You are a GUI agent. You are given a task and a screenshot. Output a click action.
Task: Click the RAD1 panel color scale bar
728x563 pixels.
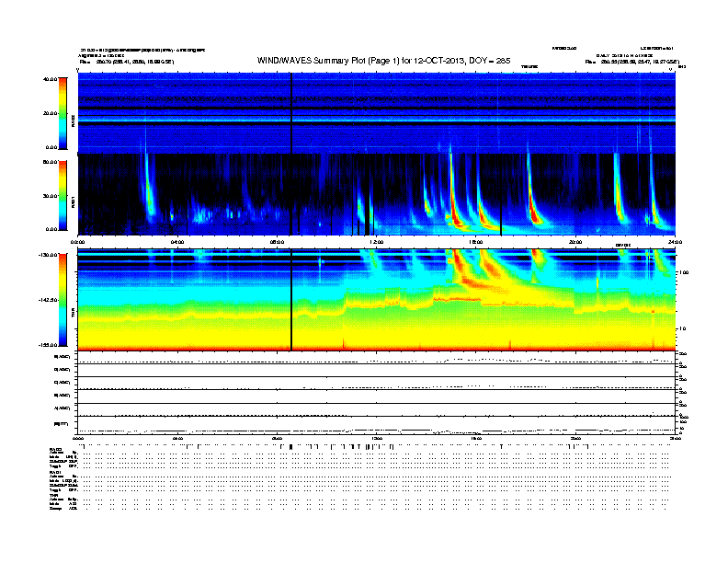pyautogui.click(x=63, y=196)
